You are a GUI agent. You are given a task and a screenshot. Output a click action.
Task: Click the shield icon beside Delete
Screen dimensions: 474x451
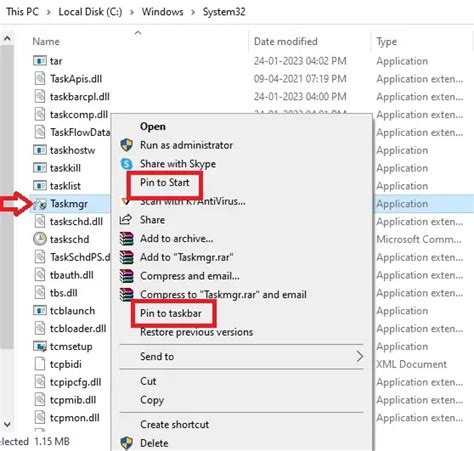pyautogui.click(x=126, y=443)
